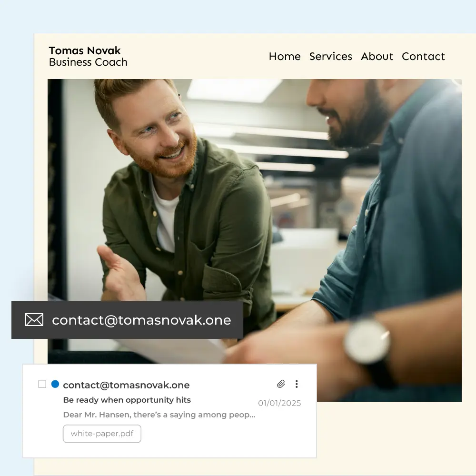Click the envelope icon in dark banner
The image size is (476, 476).
coord(34,320)
